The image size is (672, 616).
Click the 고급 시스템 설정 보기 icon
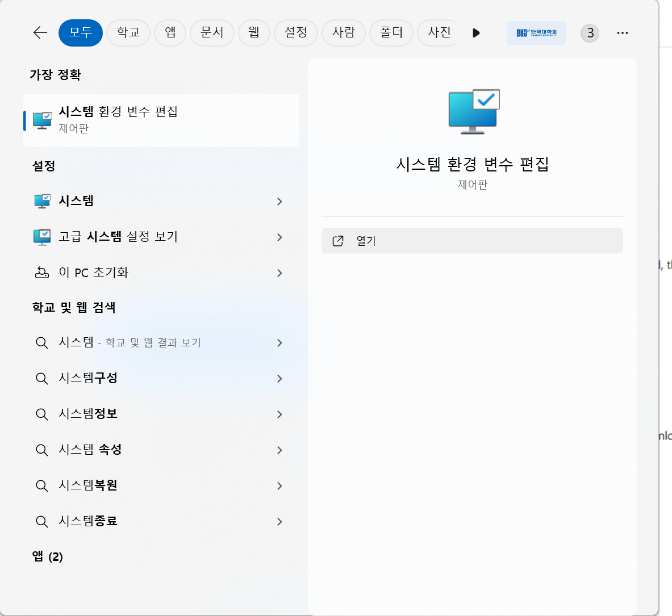41,237
